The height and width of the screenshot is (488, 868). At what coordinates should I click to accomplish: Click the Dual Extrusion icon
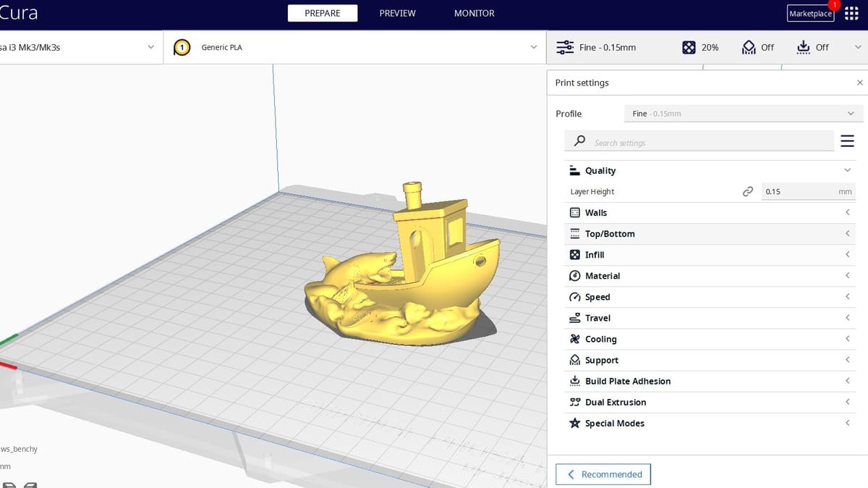coord(575,402)
